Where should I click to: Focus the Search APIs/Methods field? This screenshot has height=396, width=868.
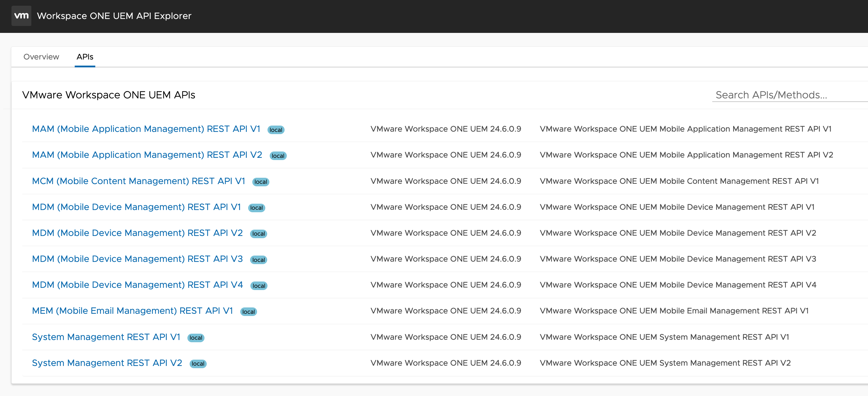tap(789, 95)
